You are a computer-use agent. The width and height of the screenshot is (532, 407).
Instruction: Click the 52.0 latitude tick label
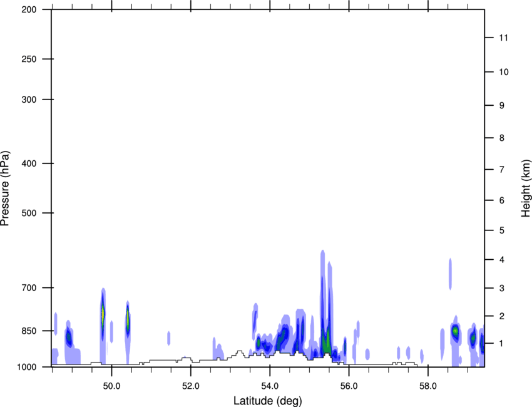click(x=191, y=386)
